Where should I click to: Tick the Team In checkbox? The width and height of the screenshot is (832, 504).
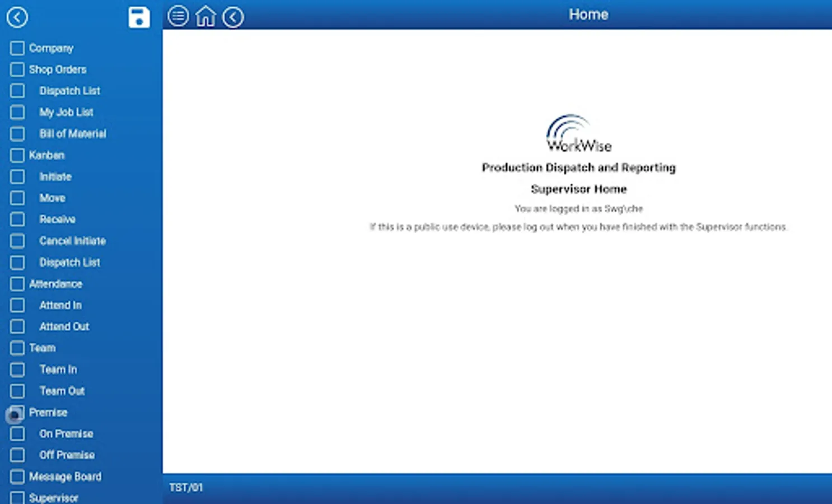tap(17, 370)
